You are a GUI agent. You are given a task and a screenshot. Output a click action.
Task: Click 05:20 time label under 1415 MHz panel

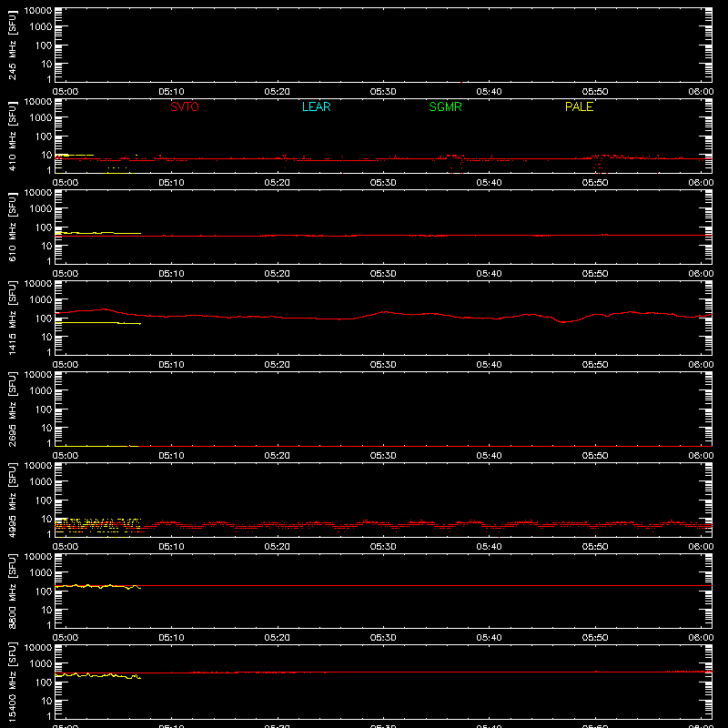coord(278,365)
